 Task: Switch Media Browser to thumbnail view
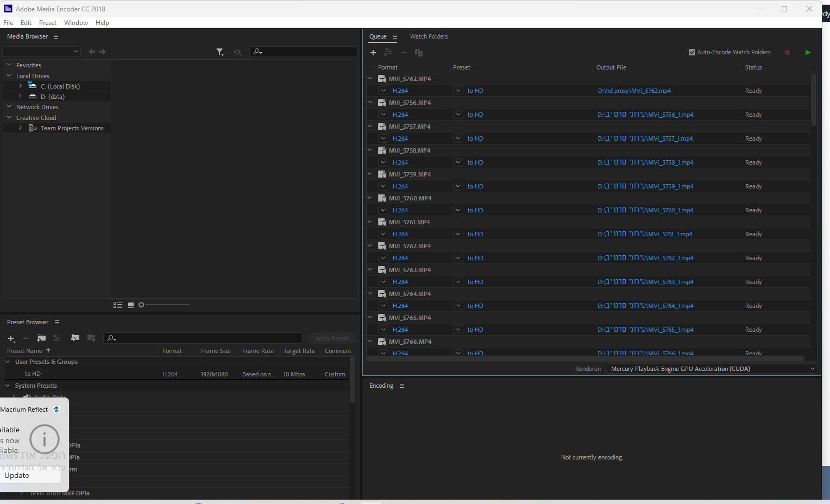click(131, 305)
